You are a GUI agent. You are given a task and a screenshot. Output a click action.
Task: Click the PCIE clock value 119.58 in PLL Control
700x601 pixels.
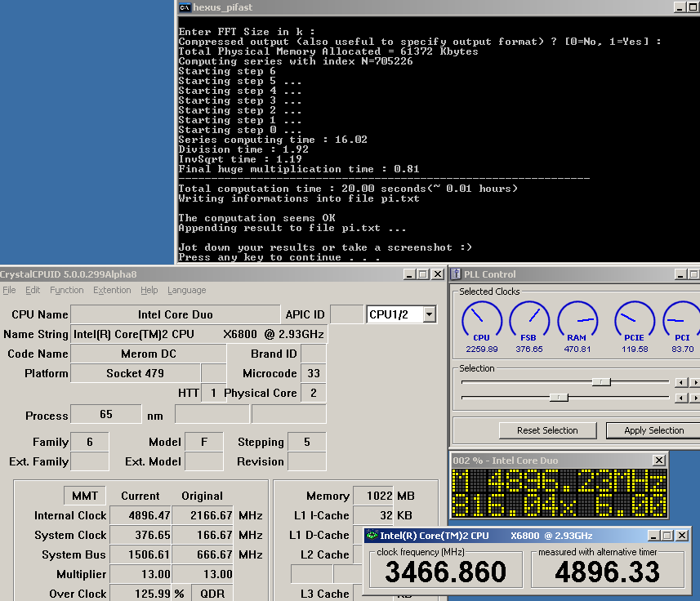635,349
